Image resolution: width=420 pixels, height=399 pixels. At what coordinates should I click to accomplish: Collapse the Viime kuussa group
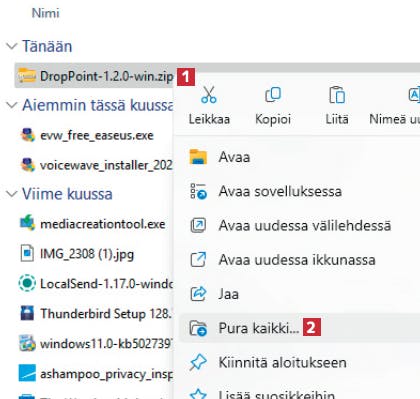pos(12,194)
